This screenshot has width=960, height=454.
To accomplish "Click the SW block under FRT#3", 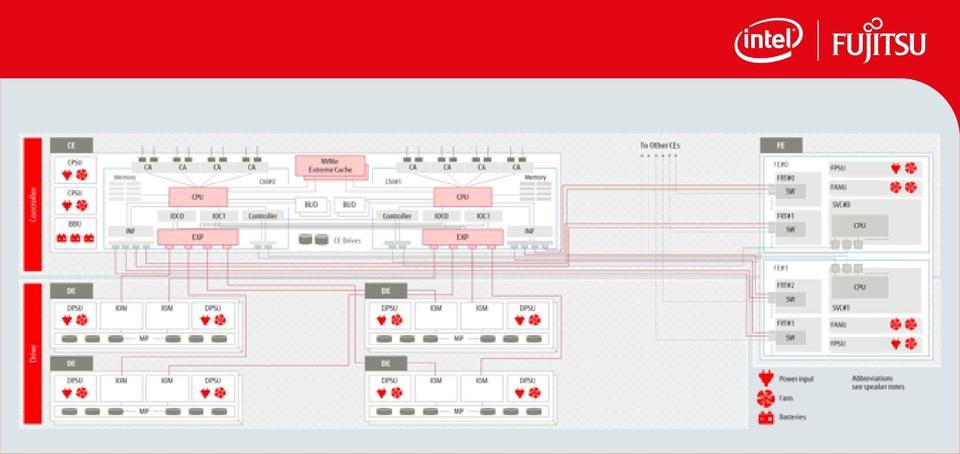I will tap(790, 337).
